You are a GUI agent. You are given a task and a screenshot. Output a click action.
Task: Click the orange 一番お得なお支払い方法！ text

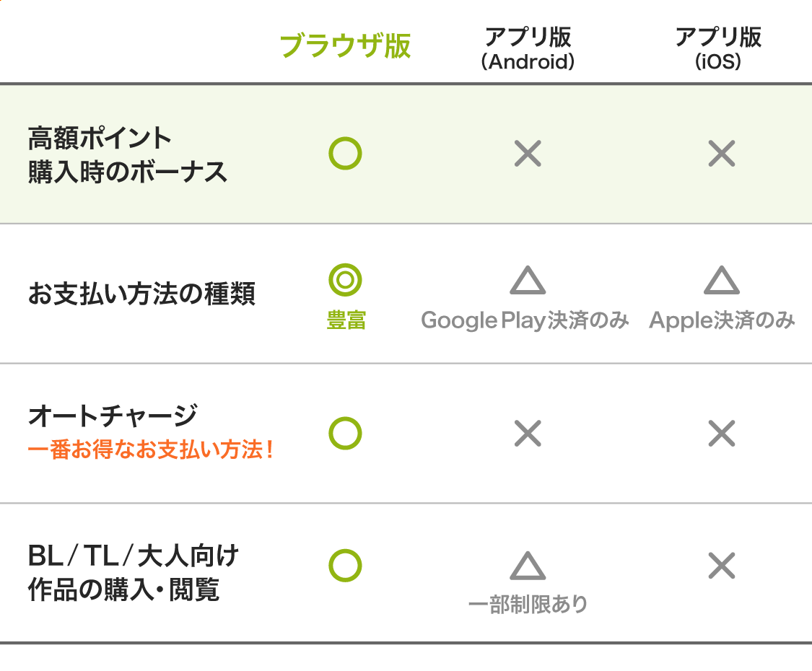coord(151,452)
